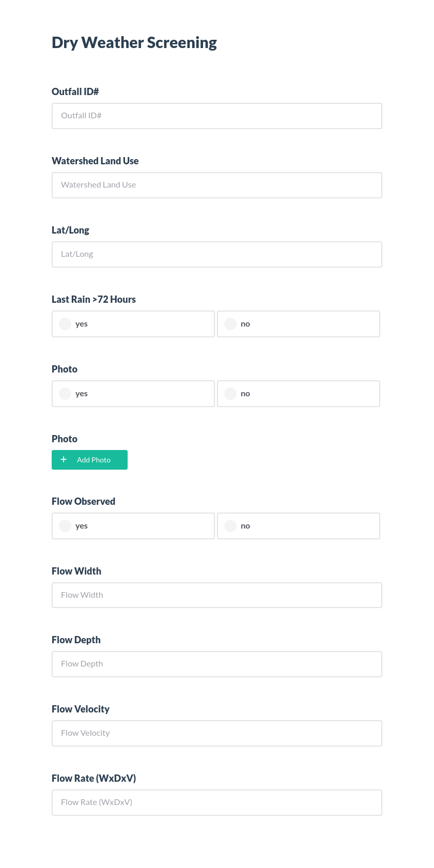434x868 pixels.
Task: Click the Photo section heading
Action: click(x=65, y=369)
